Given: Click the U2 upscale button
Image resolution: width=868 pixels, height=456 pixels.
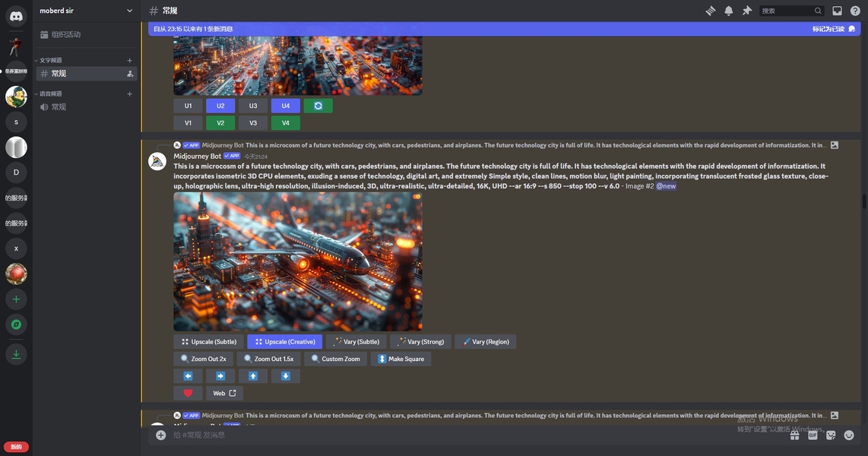Looking at the screenshot, I should [220, 106].
